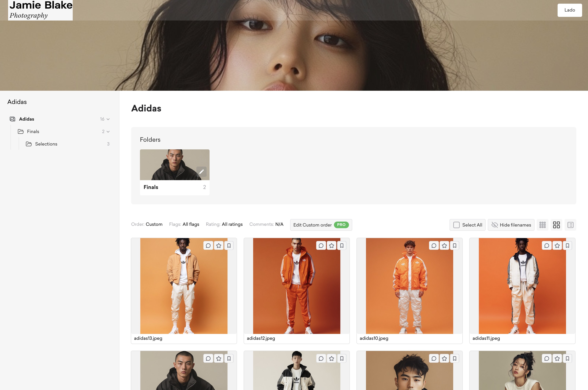Viewport: 588px width, 390px height.
Task: Comment on the black jacket portrait below adidas13
Action: tap(208, 359)
